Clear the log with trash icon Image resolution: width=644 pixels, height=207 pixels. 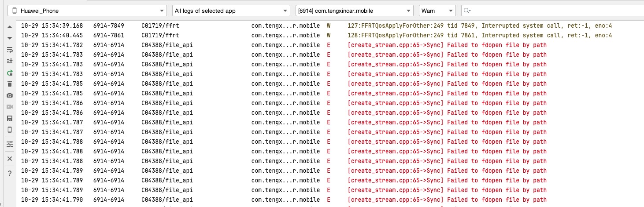pyautogui.click(x=10, y=84)
